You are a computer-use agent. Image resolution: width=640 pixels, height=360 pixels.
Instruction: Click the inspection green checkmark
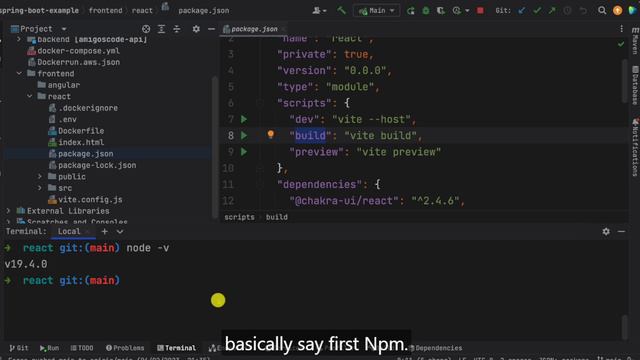[x=621, y=44]
